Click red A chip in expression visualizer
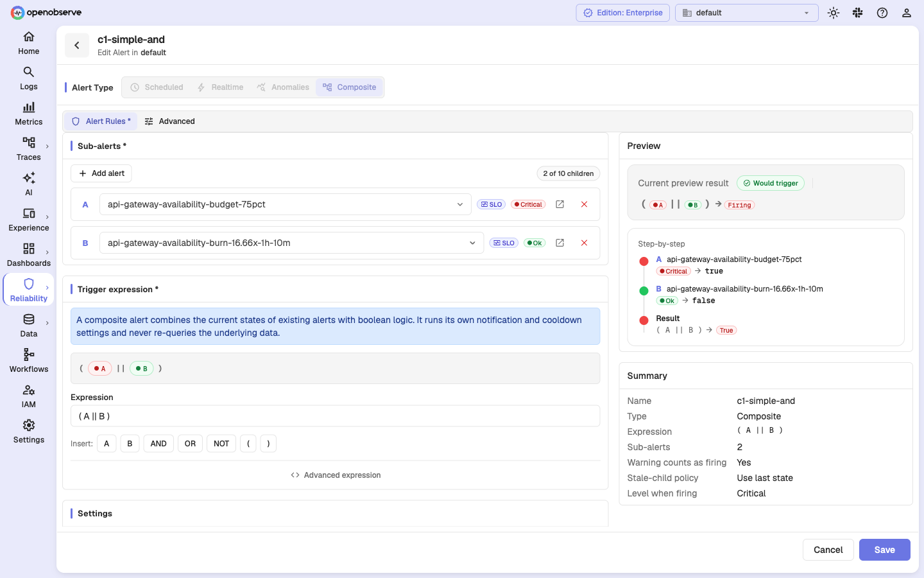Screen dimensions: 924x578 [x=99, y=369]
